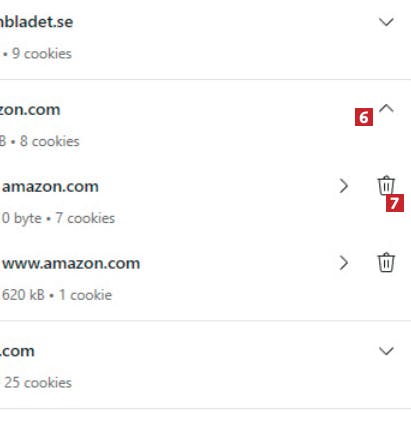The image size is (411, 424).
Task: Select the nbladet.se site name
Action: (x=36, y=22)
